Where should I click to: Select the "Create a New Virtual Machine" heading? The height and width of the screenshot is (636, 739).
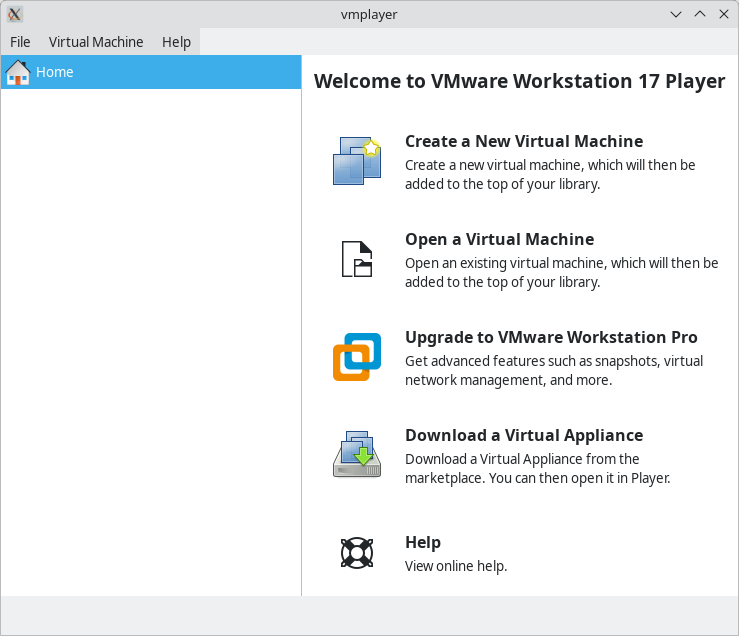(x=523, y=141)
